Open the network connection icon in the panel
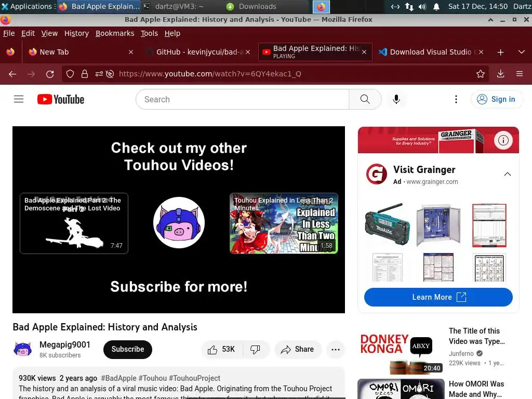The height and width of the screenshot is (399, 532). pyautogui.click(x=409, y=6)
